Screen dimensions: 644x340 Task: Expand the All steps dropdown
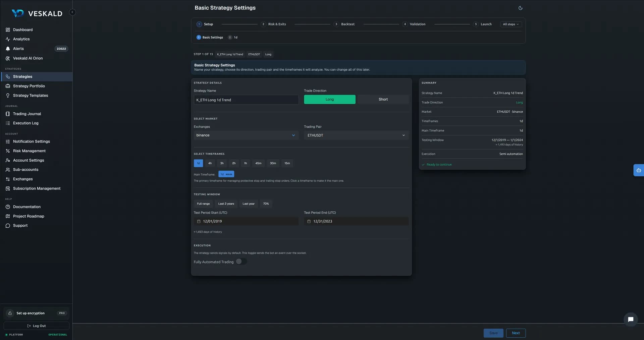511,24
